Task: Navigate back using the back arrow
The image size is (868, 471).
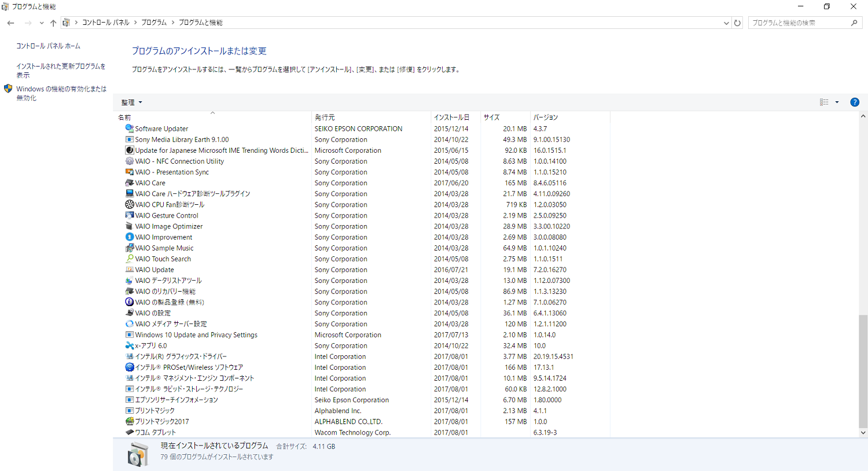Action: (x=10, y=23)
